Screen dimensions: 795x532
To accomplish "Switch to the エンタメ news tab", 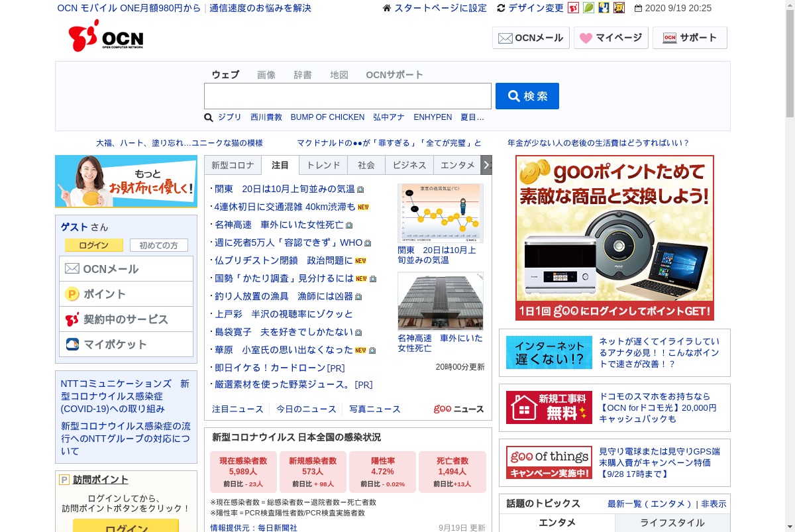I will click(458, 166).
